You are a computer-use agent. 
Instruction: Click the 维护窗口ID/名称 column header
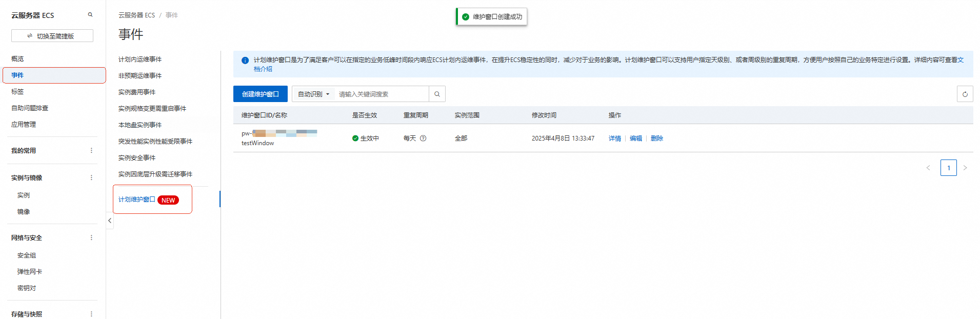pos(264,115)
